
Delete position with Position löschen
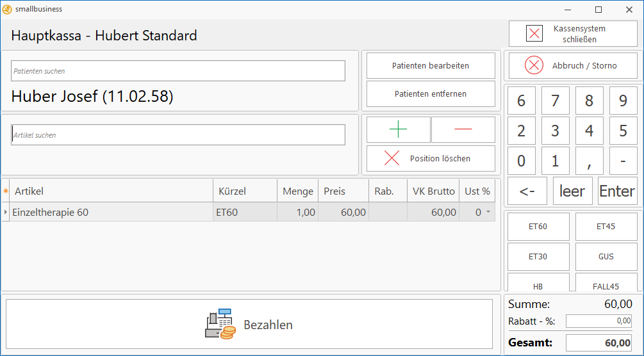(431, 159)
